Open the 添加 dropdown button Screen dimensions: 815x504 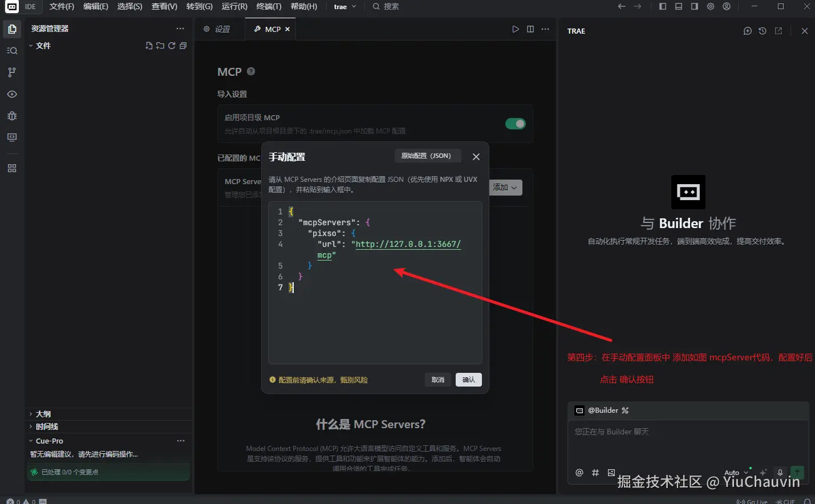coord(505,188)
